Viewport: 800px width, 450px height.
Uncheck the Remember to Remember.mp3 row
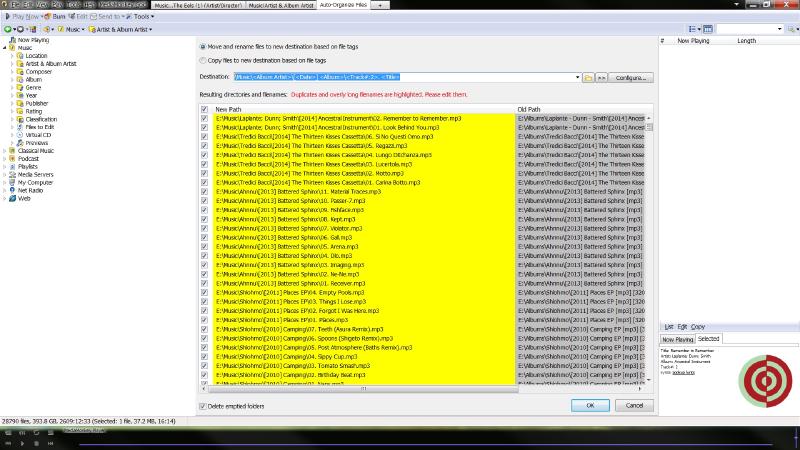coord(205,118)
